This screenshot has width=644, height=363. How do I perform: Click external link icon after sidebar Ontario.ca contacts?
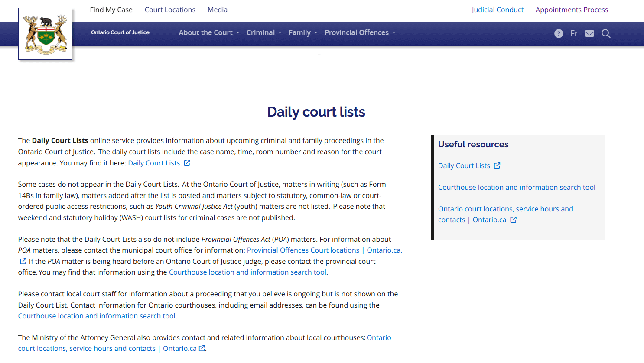tap(514, 220)
